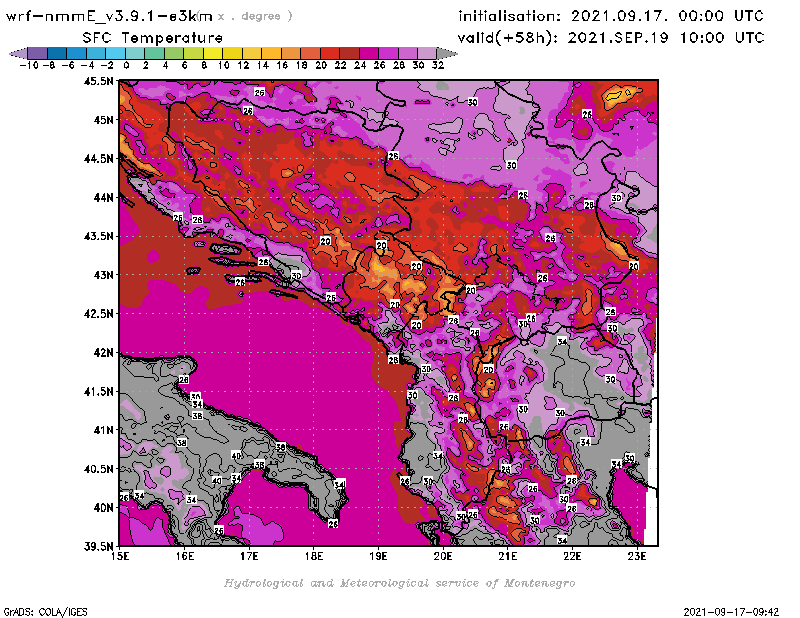Click the '40.5N' latitude label
800x618 pixels.
tap(98, 469)
